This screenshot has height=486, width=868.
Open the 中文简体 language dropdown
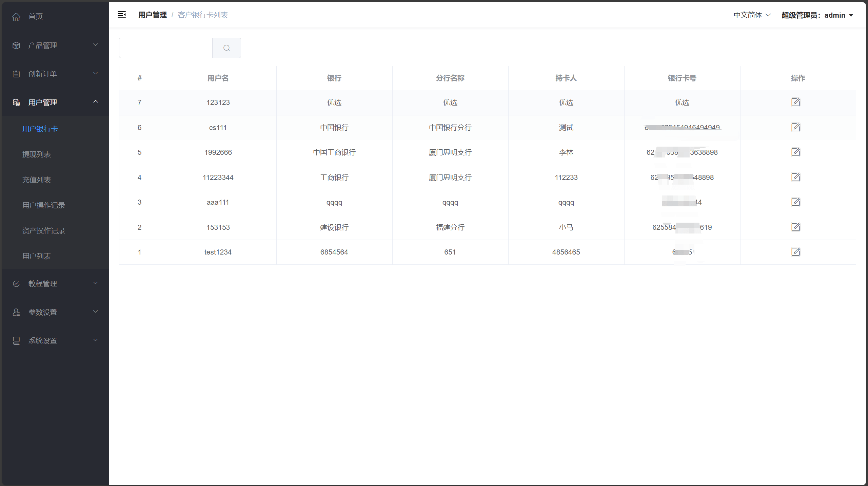click(752, 15)
